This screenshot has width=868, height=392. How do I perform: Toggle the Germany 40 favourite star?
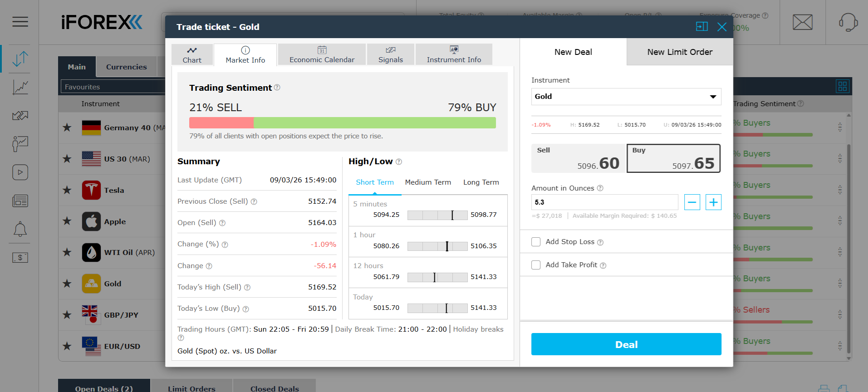(67, 127)
